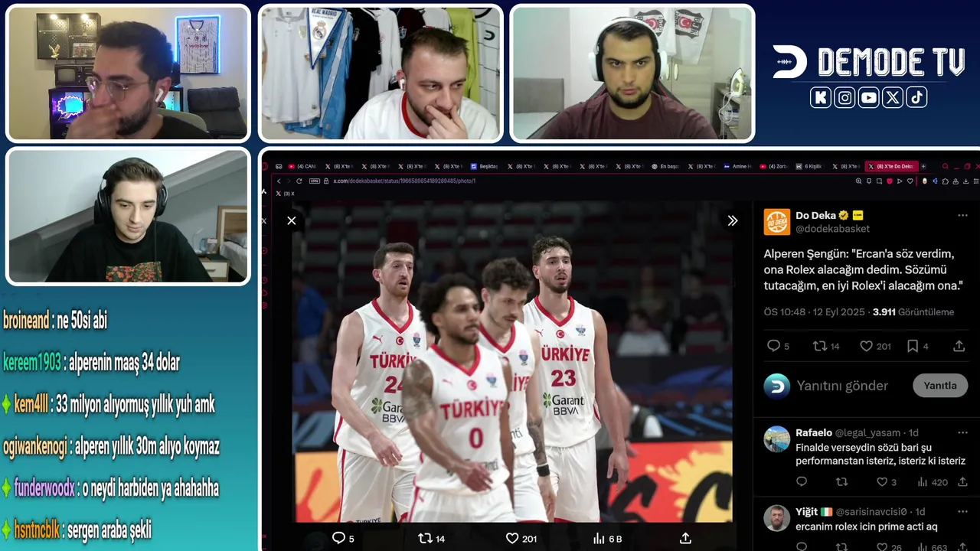The height and width of the screenshot is (551, 980).
Task: Click the 'Yanıtını gönder' reply field
Action: (x=842, y=386)
